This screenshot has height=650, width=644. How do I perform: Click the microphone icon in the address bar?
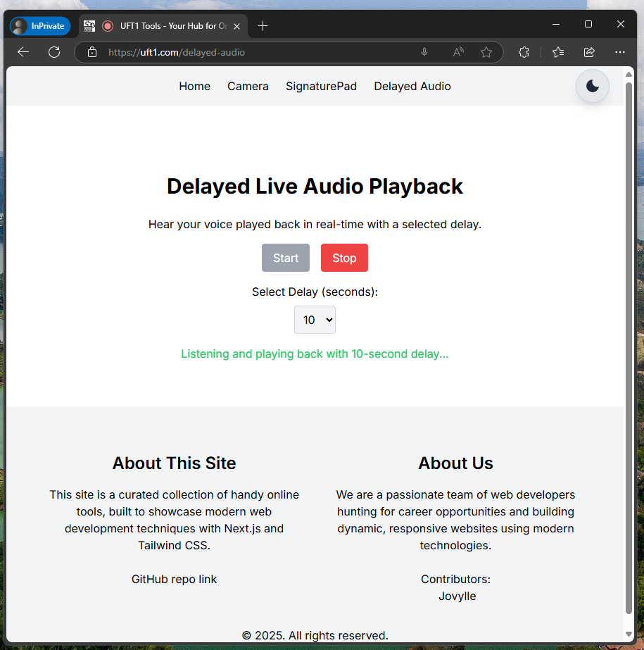coord(424,52)
